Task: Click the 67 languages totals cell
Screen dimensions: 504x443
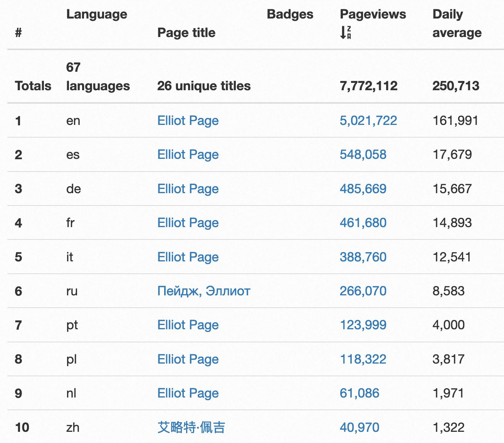Action: pyautogui.click(x=98, y=76)
